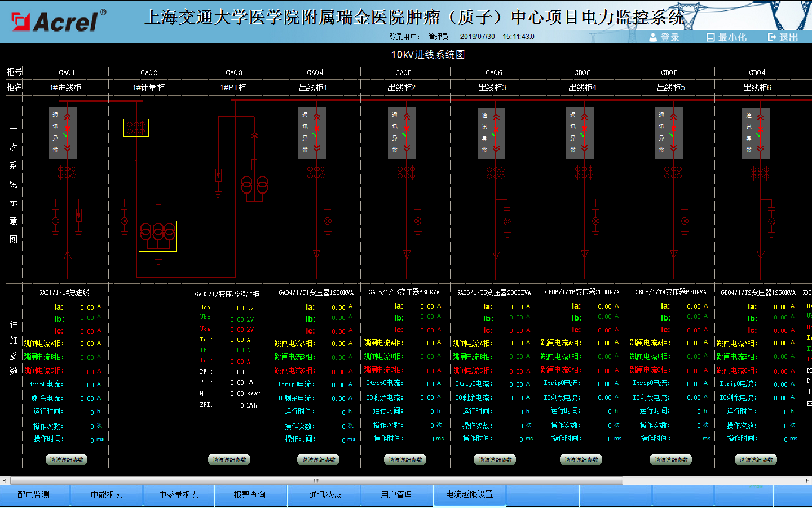Open the 配电监测 tab

coord(34,495)
